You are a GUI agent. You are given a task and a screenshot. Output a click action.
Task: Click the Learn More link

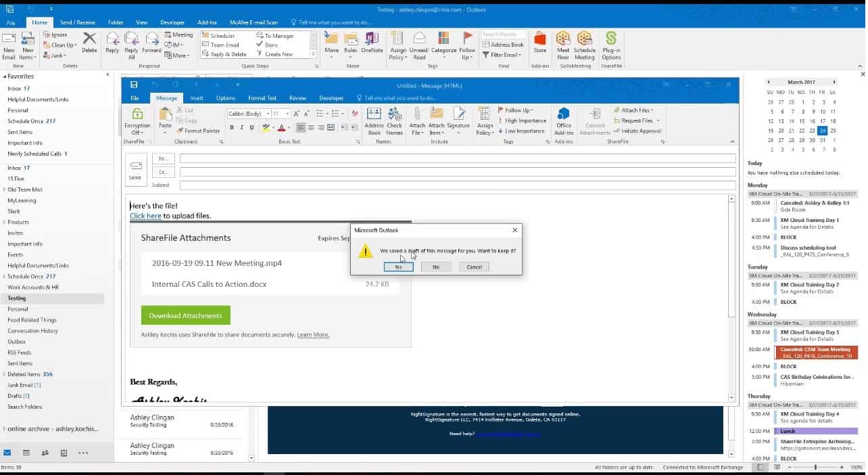tap(313, 335)
